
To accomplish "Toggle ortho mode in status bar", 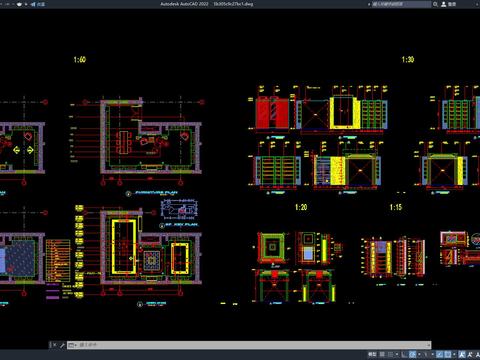I will [404, 354].
